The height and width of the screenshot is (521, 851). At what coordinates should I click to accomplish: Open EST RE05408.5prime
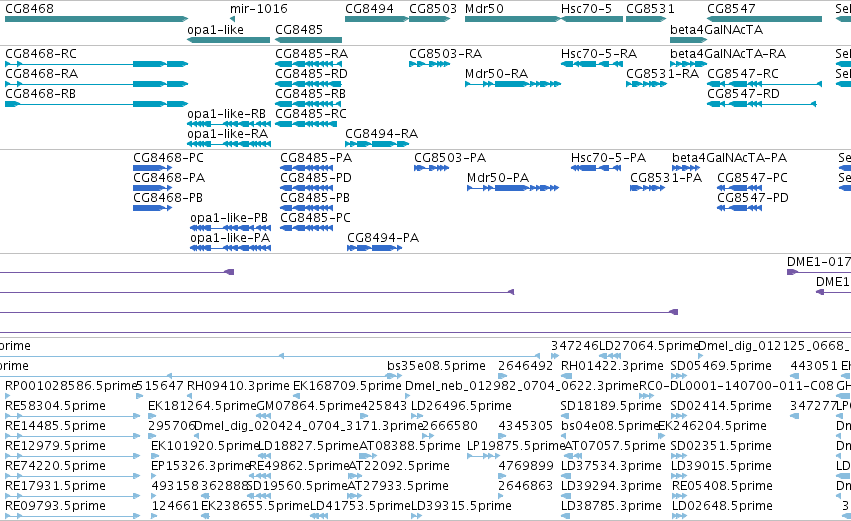[x=722, y=486]
